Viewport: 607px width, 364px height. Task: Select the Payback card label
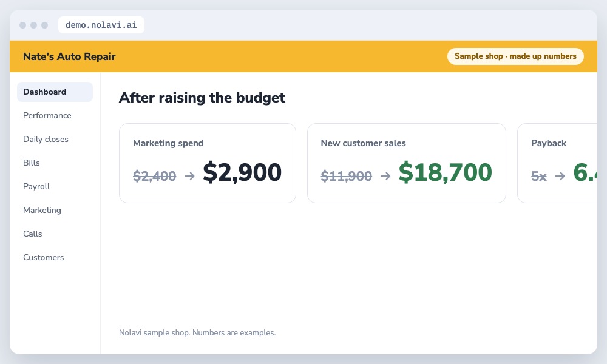click(x=549, y=143)
